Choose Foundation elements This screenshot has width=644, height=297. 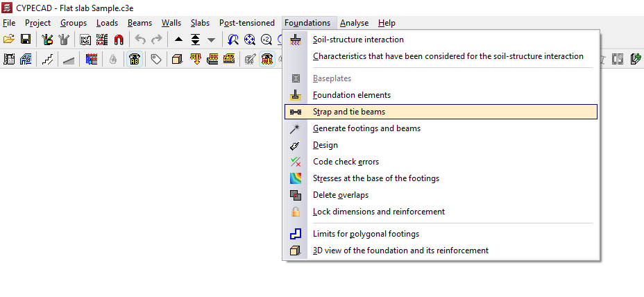tap(441, 95)
